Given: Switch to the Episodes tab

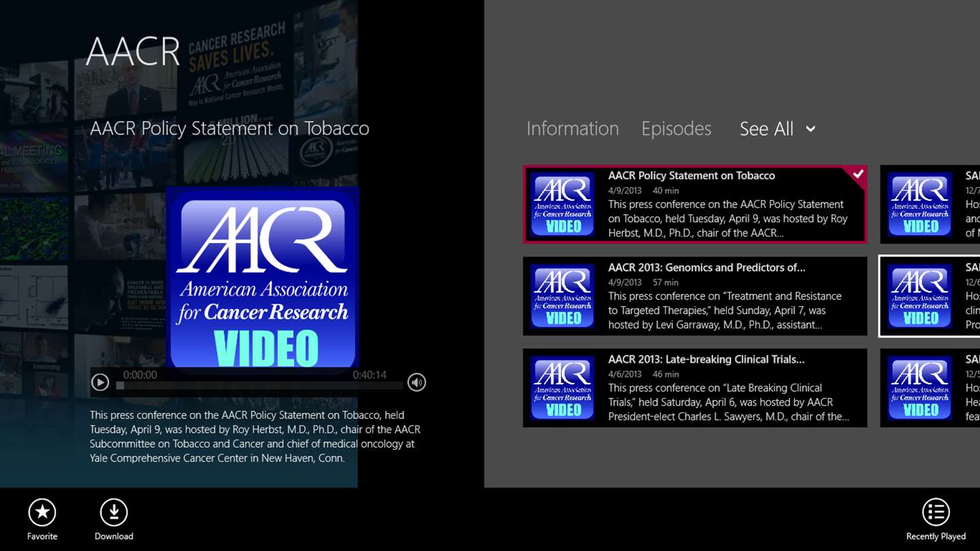Looking at the screenshot, I should click(x=676, y=129).
